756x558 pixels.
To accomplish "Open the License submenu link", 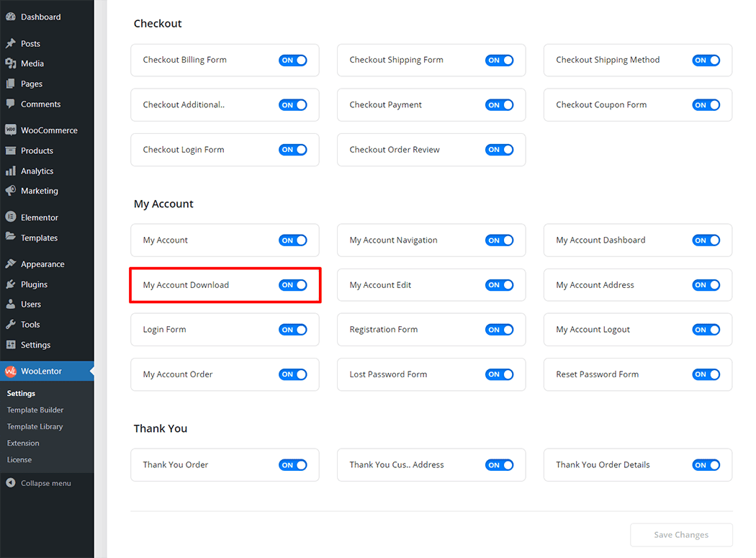I will pyautogui.click(x=19, y=459).
